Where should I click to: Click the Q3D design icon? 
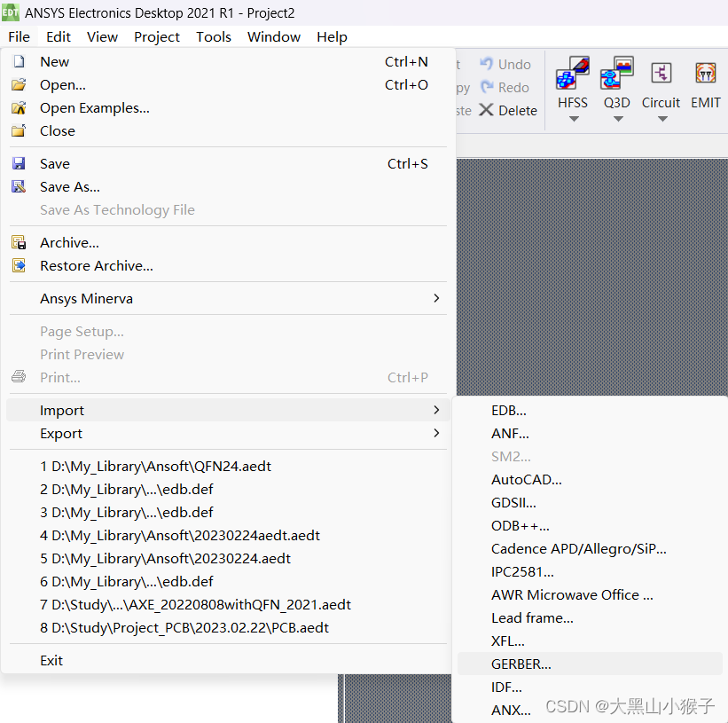[616, 73]
